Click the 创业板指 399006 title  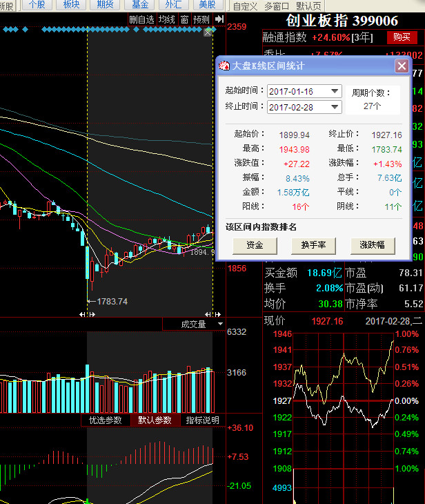pyautogui.click(x=342, y=21)
